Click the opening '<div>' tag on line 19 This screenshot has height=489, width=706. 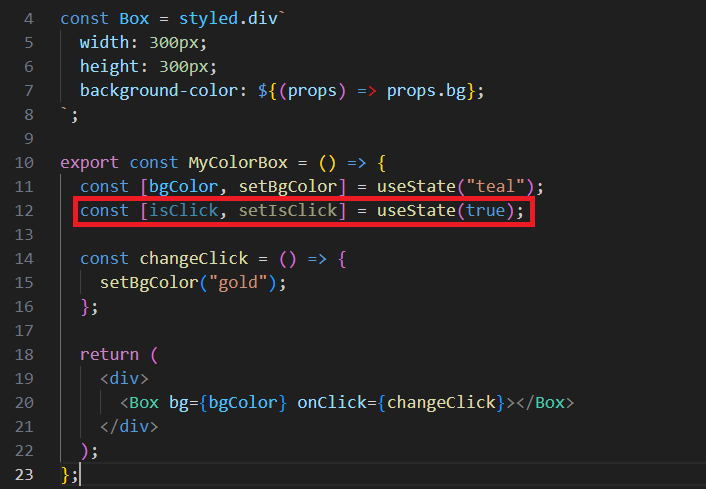click(124, 379)
